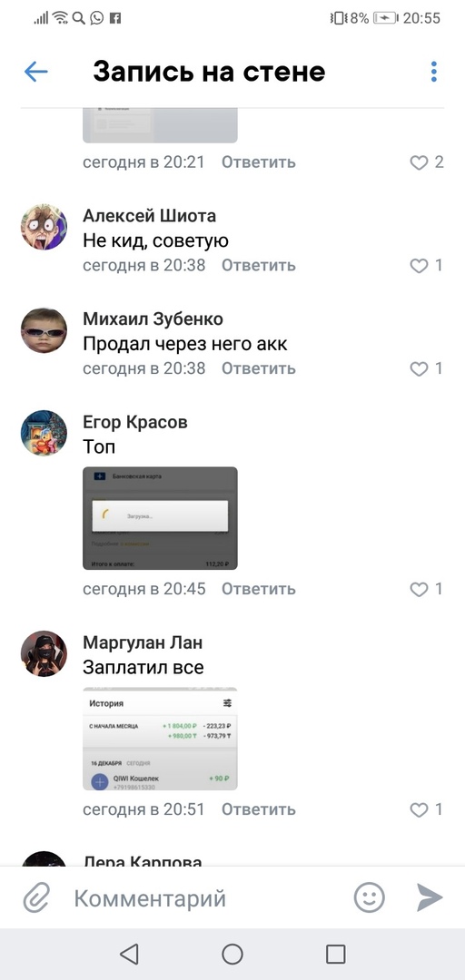Tap the Android home circle button
Image resolution: width=465 pixels, height=980 pixels.
click(232, 954)
